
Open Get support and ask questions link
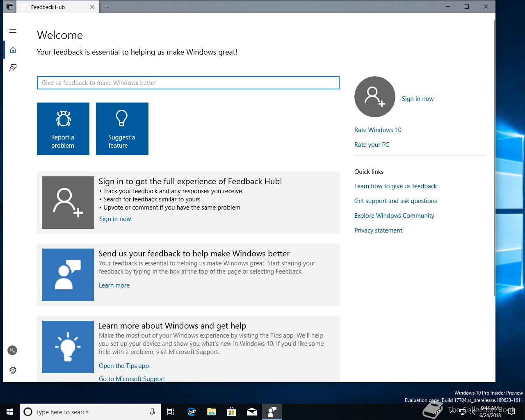coord(395,201)
